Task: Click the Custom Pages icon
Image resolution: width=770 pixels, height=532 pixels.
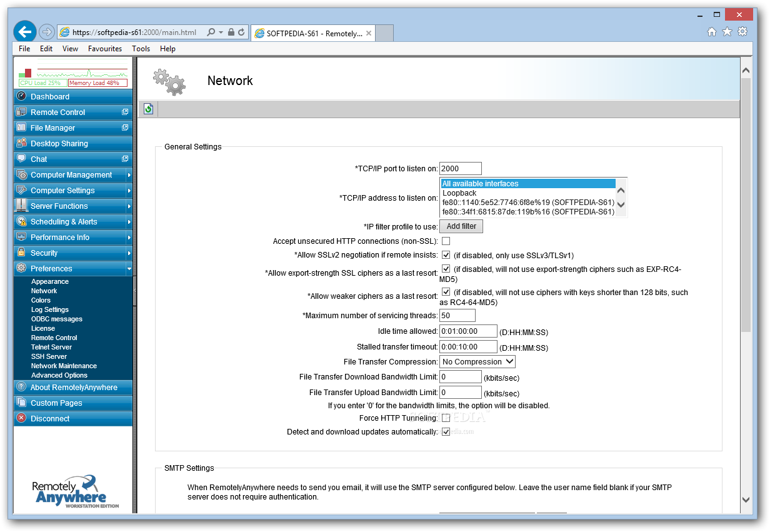Action: tap(22, 403)
